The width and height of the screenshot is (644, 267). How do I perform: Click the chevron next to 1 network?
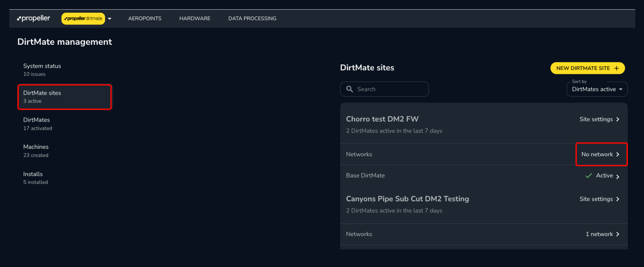point(618,234)
